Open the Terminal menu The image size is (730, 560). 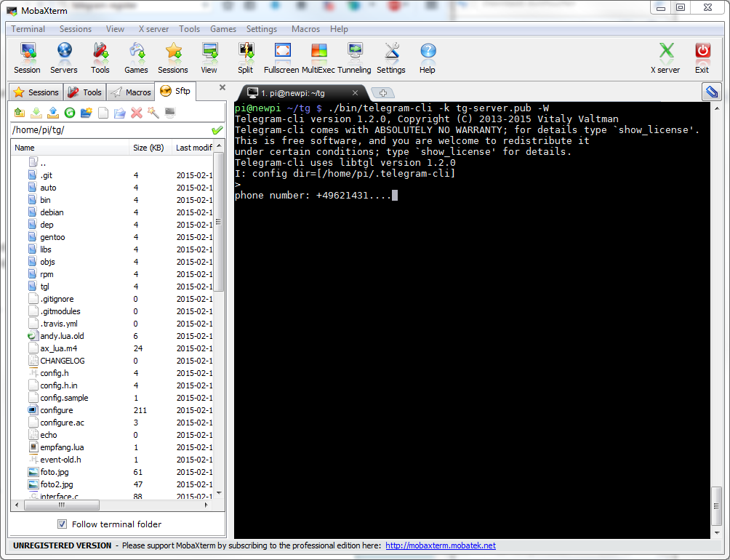[28, 29]
